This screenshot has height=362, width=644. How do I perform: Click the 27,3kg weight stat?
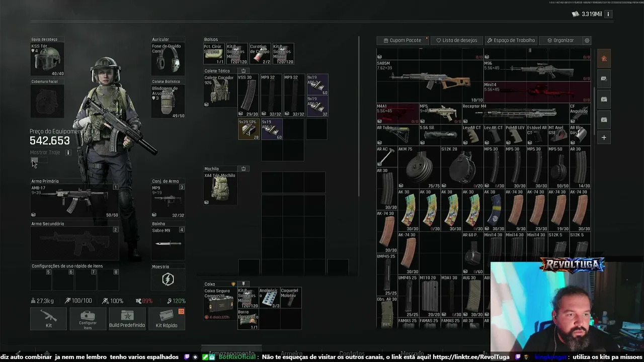pos(42,301)
